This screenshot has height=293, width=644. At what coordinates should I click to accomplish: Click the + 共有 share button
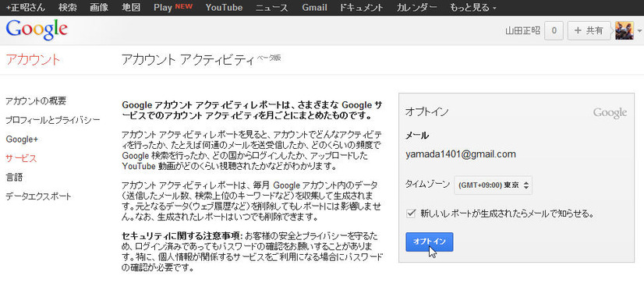[589, 30]
